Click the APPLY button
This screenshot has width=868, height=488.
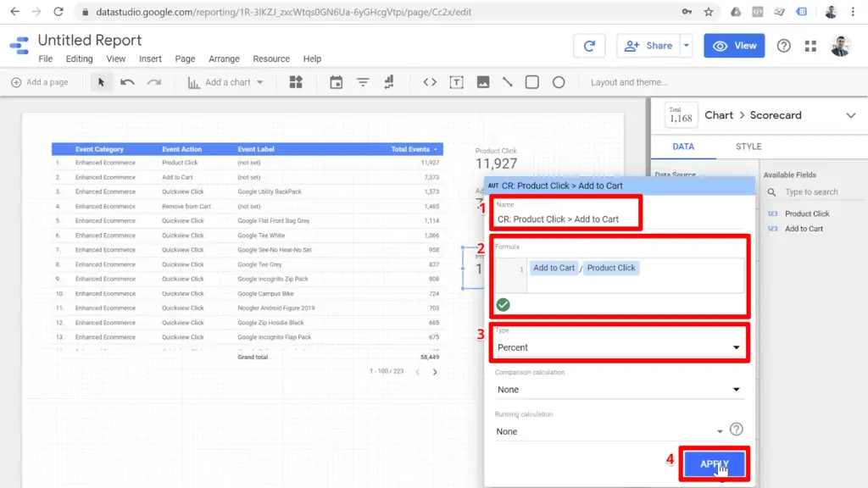(x=714, y=464)
